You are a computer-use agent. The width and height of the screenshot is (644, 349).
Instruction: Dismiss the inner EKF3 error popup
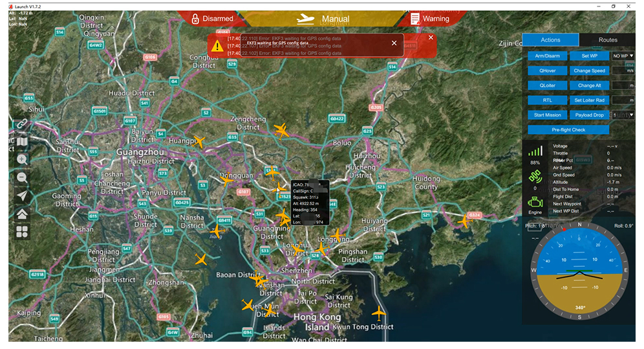point(394,43)
